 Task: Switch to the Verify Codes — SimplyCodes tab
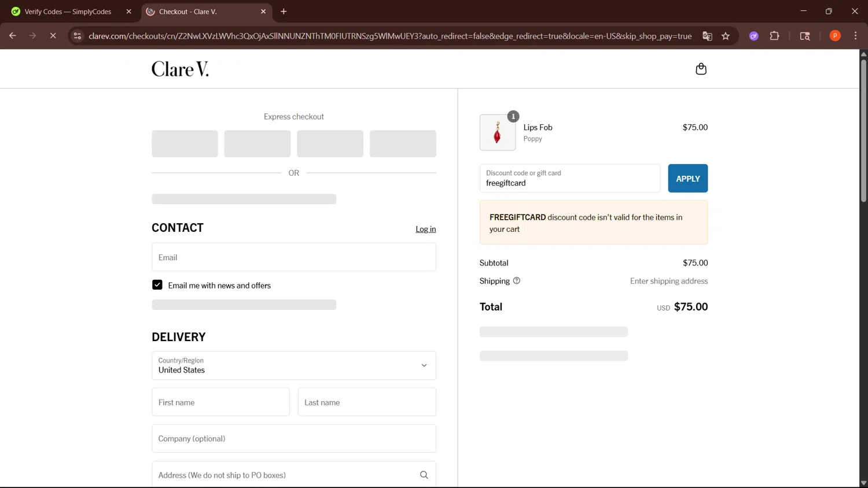point(68,12)
